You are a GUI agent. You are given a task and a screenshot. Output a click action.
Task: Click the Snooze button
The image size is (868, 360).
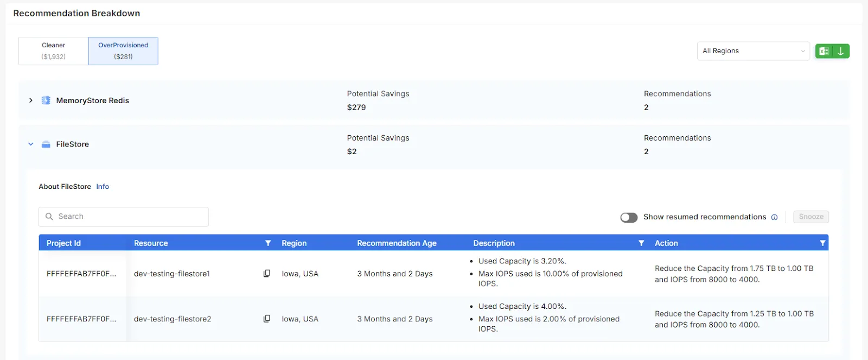[x=811, y=217]
